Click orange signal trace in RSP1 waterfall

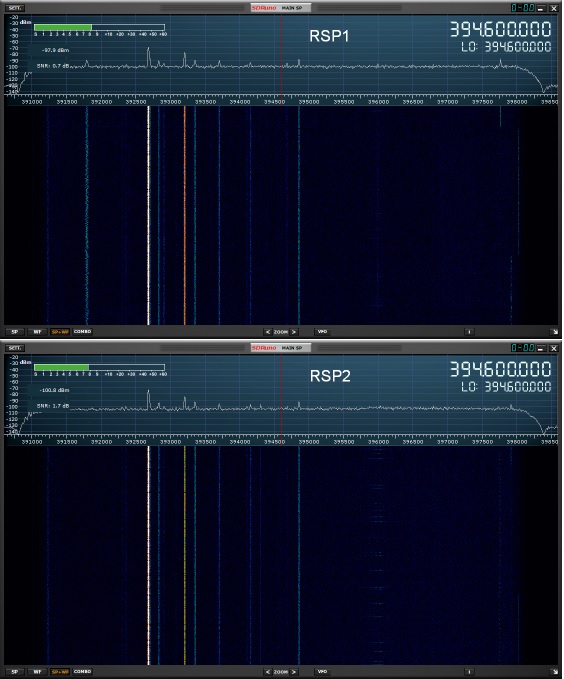(x=185, y=216)
